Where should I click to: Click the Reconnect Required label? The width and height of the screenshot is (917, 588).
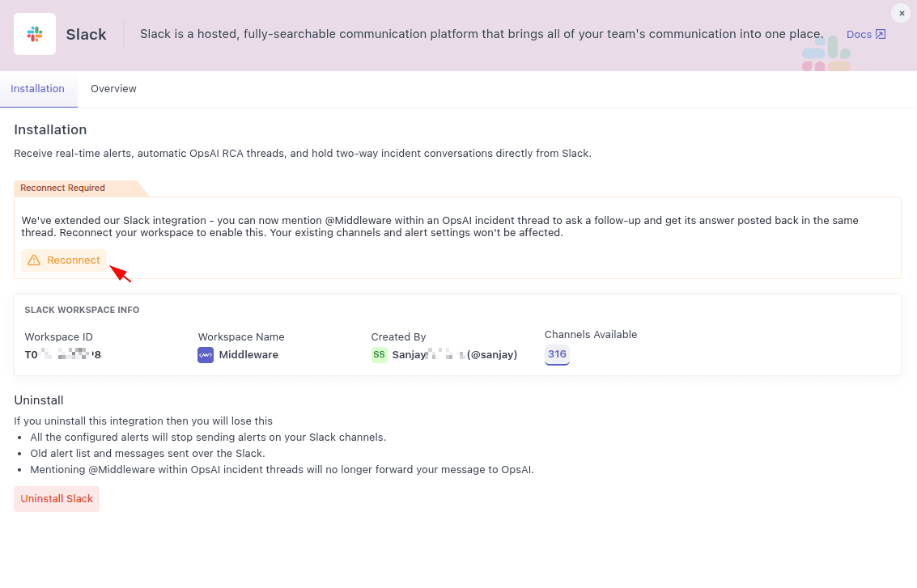[x=62, y=188]
